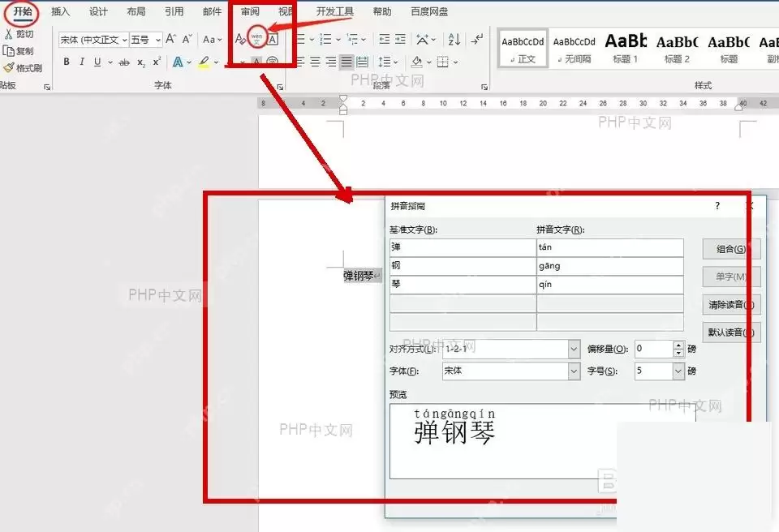Screen dimensions: 779x532
Task: Open the font group dialog launcher
Action: tap(280, 87)
